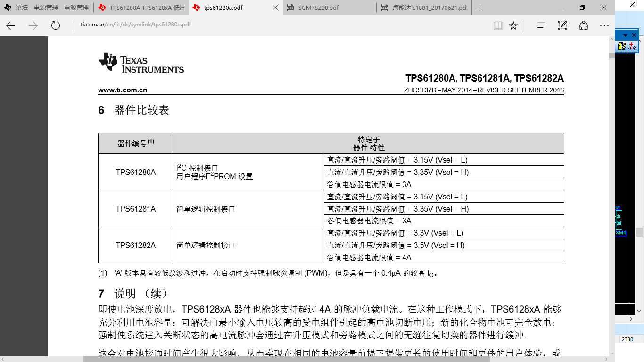The height and width of the screenshot is (362, 644).
Task: Click 谷值电感器电流限值 = 4A cell
Action: [x=444, y=257]
